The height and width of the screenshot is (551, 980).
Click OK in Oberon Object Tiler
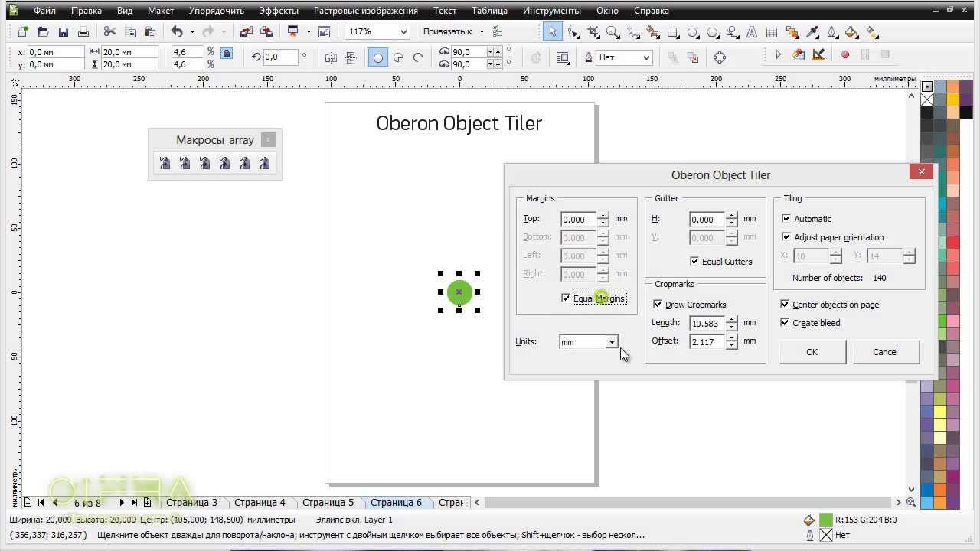coord(812,352)
